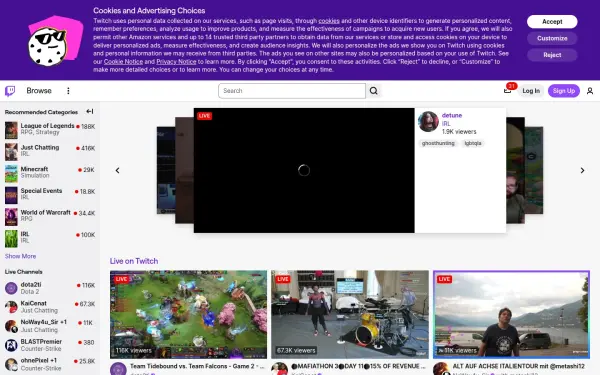Screen dimensions: 600x375
Task: Open Minecraft category thumbnail icon
Action: point(11,173)
